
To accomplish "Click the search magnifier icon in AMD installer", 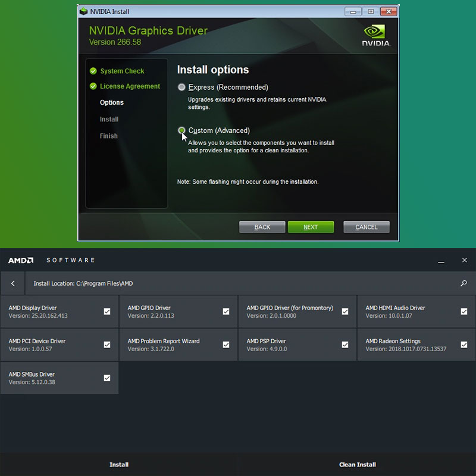I will click(x=464, y=284).
